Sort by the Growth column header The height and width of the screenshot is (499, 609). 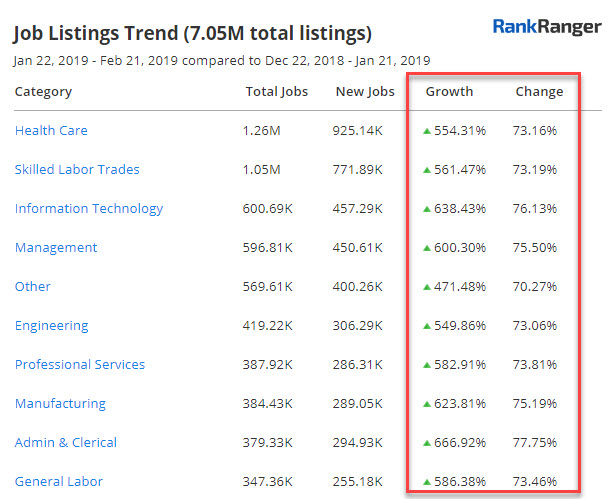tap(449, 92)
